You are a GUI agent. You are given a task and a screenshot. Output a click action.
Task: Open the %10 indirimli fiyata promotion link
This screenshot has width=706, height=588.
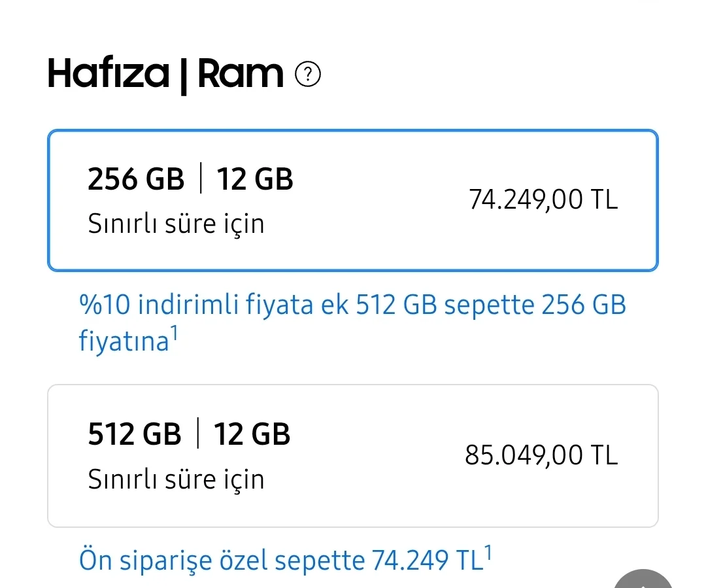point(352,304)
